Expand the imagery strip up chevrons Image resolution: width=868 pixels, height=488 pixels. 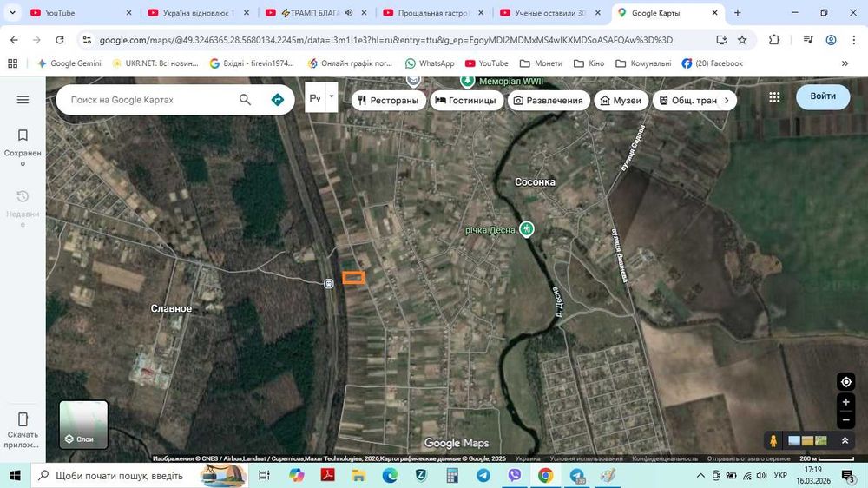845,441
